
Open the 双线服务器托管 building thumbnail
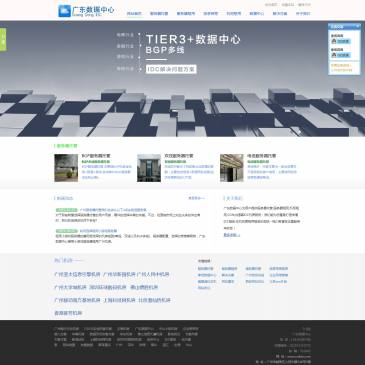click(x=149, y=168)
